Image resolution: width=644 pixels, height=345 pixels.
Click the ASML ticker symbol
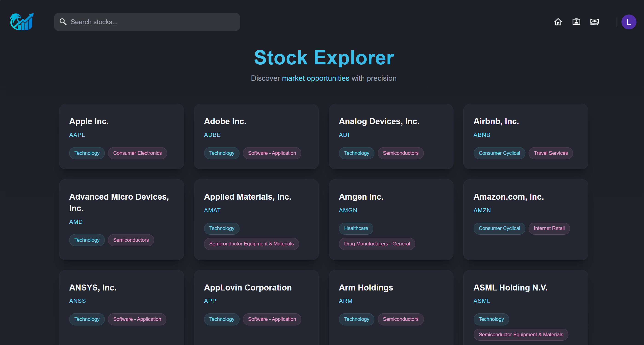coord(482,301)
